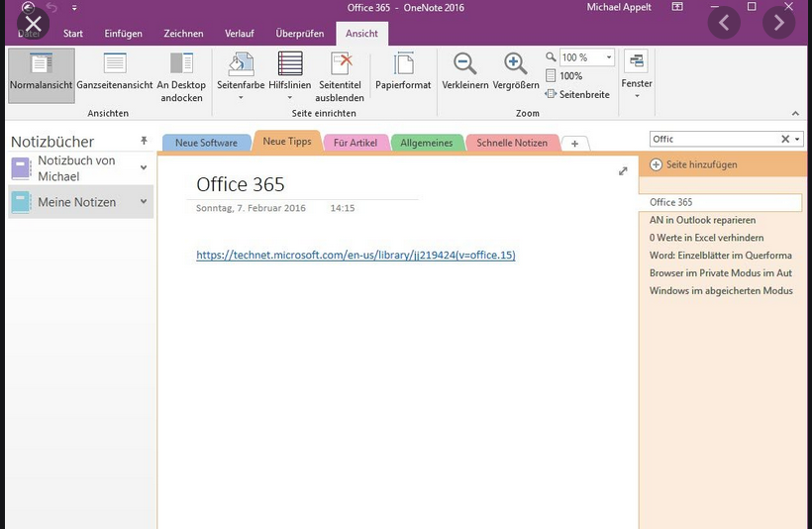Click the Office 365 page title

(x=241, y=184)
